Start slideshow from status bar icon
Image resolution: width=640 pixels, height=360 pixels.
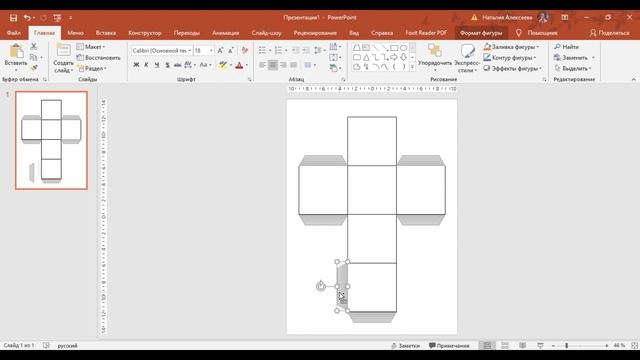[x=540, y=345]
